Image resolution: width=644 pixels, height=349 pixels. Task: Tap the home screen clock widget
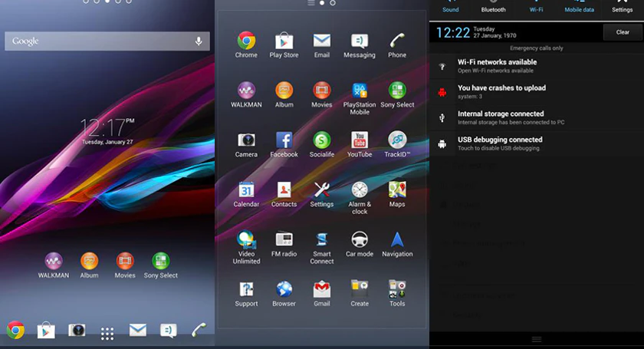[107, 130]
